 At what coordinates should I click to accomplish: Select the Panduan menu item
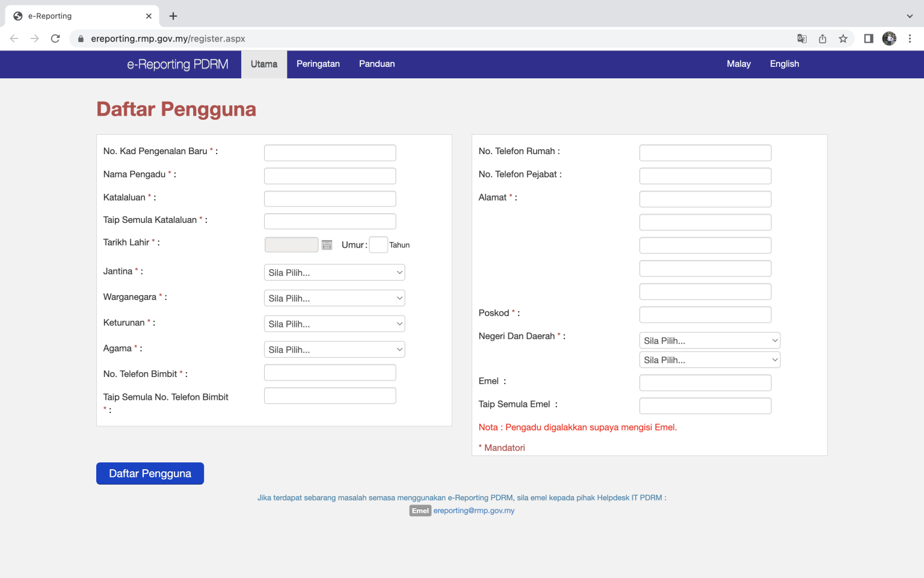pyautogui.click(x=377, y=64)
